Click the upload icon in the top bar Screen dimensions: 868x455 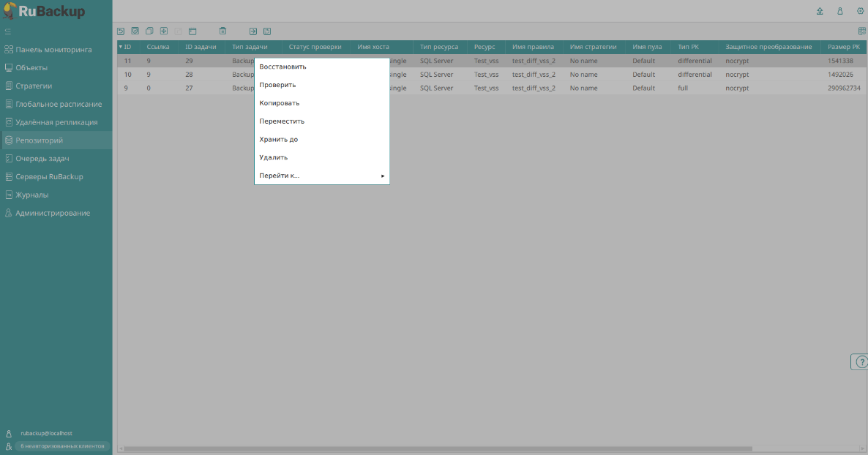(820, 12)
